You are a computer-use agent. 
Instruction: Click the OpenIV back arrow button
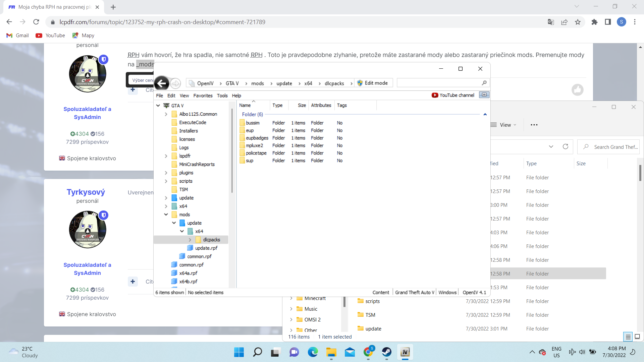click(x=162, y=83)
